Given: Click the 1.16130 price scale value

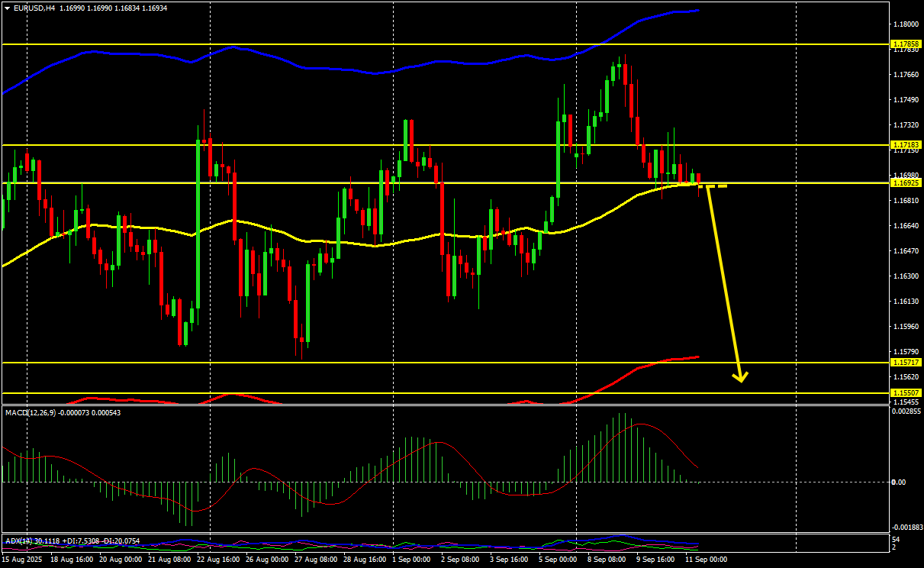Looking at the screenshot, I should (907, 301).
